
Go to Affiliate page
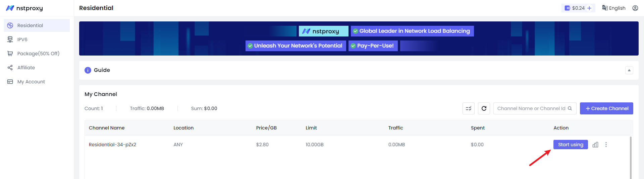[x=37, y=68]
